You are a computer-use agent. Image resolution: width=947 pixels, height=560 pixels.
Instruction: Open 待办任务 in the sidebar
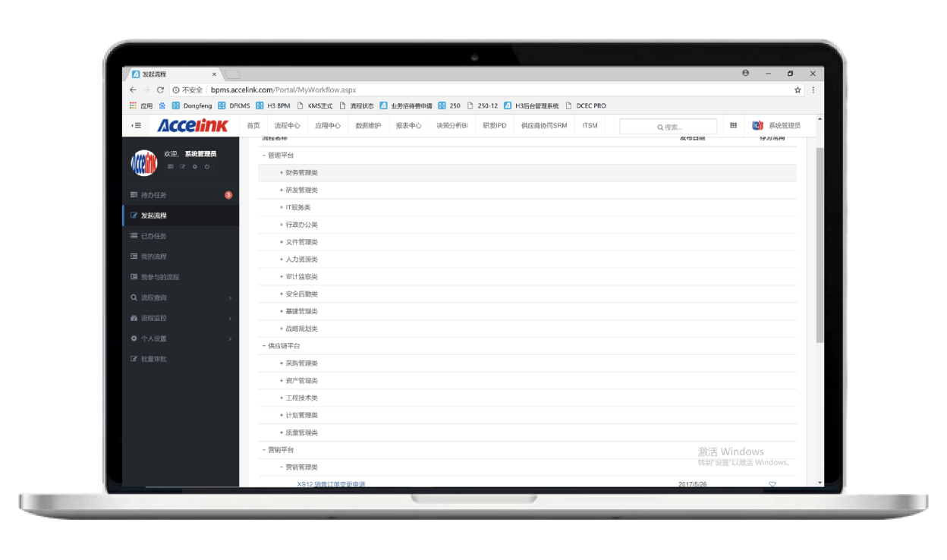click(181, 195)
